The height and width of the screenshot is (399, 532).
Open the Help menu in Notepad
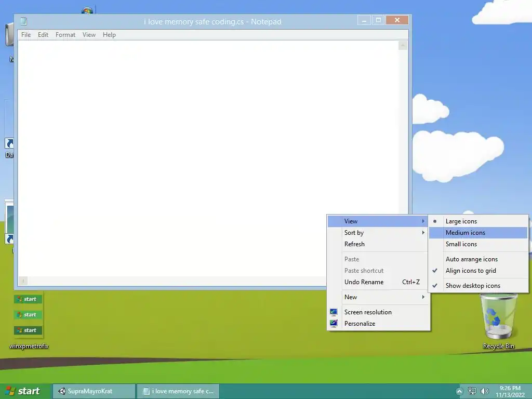pos(109,35)
